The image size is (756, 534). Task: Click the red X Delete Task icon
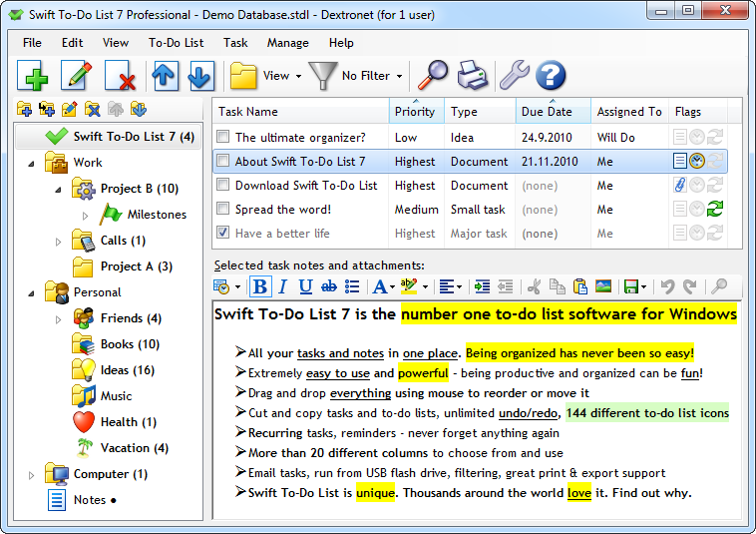(120, 76)
